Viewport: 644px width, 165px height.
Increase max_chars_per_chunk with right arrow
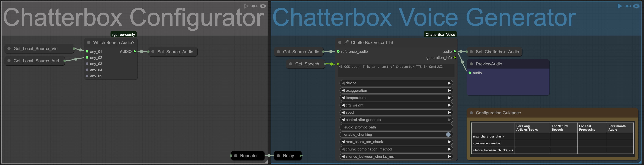449,142
